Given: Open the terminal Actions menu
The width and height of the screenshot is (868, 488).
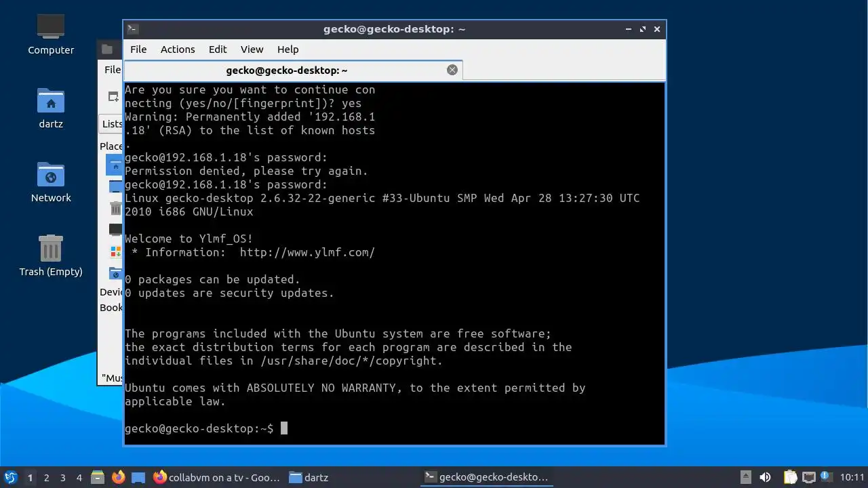Looking at the screenshot, I should pyautogui.click(x=178, y=49).
